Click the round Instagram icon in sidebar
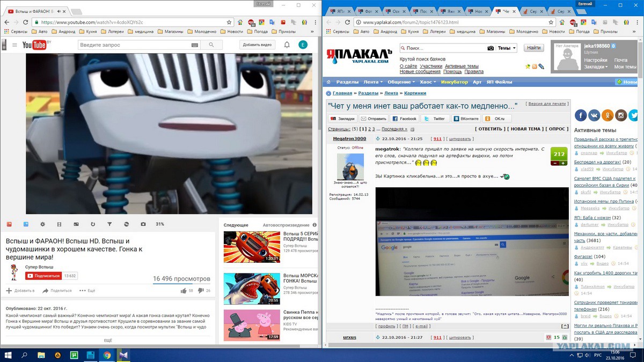This screenshot has height=362, width=644. (x=621, y=115)
